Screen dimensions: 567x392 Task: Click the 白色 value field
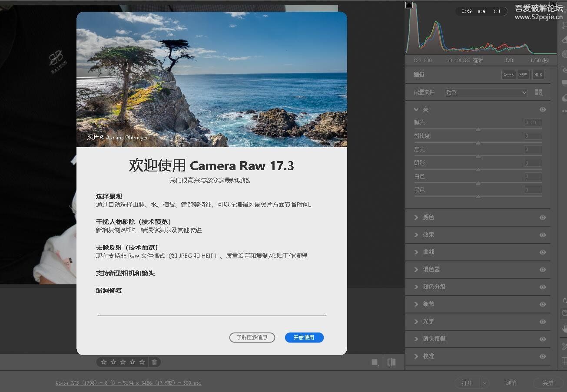coord(533,176)
